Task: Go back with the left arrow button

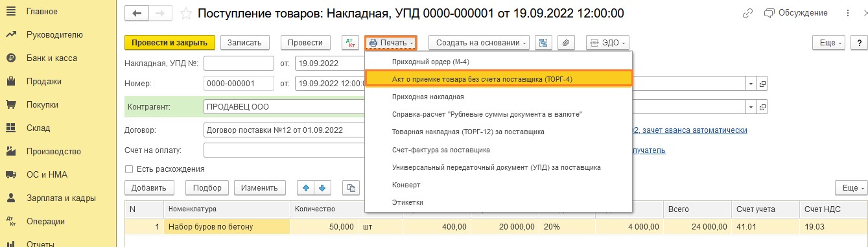Action: coord(136,13)
